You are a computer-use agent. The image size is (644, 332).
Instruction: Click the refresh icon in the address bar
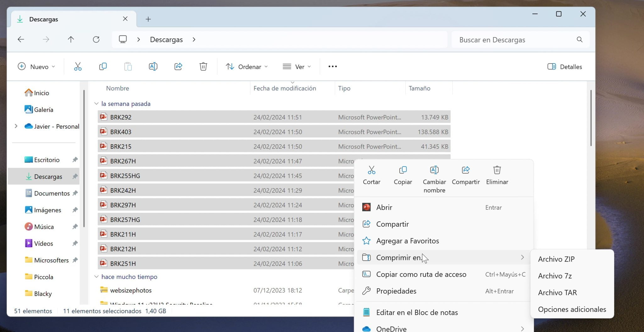(97, 39)
